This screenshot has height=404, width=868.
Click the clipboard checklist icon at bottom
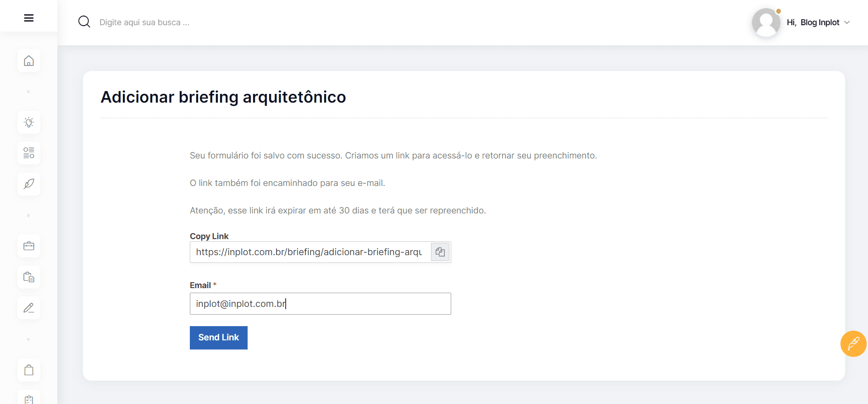click(x=29, y=398)
